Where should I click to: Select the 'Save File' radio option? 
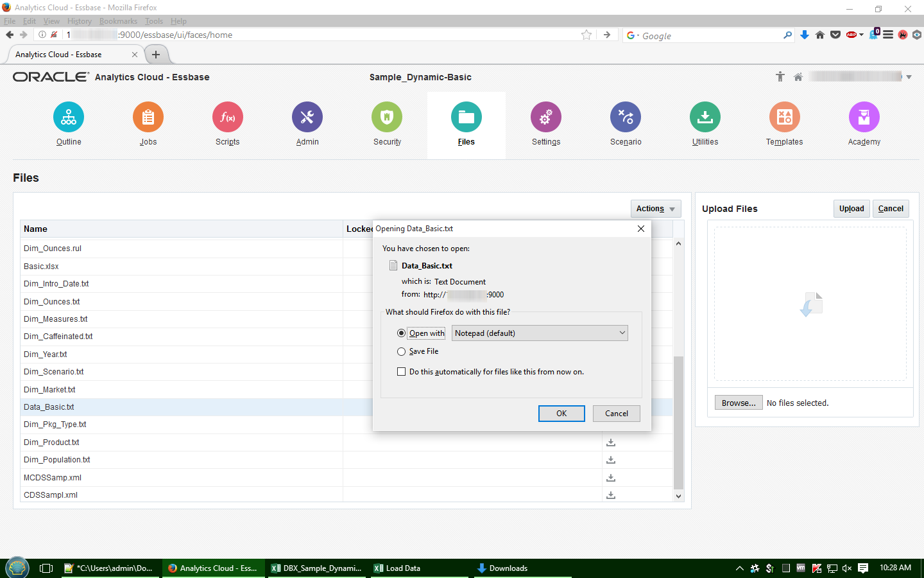tap(401, 351)
